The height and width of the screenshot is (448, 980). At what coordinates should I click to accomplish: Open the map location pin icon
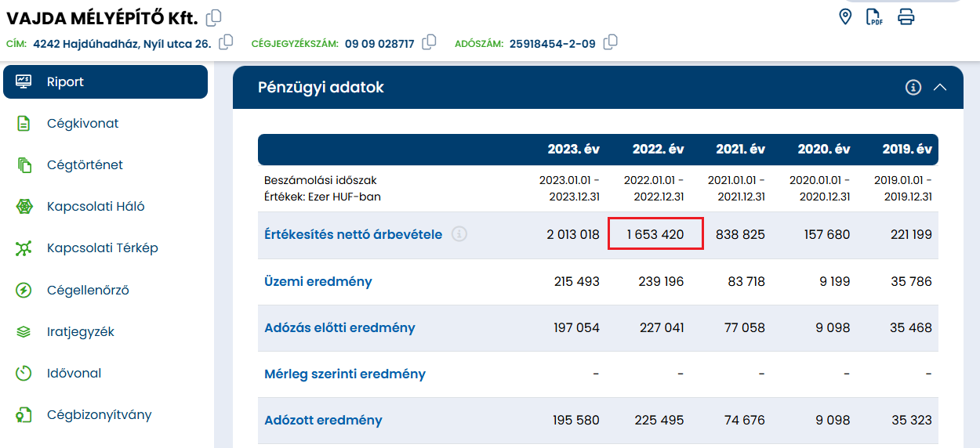tap(845, 16)
